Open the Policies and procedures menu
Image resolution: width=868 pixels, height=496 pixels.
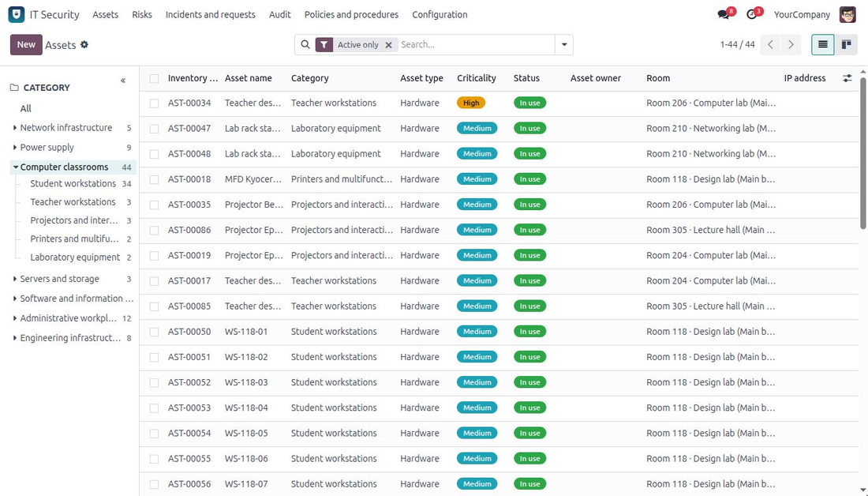351,14
